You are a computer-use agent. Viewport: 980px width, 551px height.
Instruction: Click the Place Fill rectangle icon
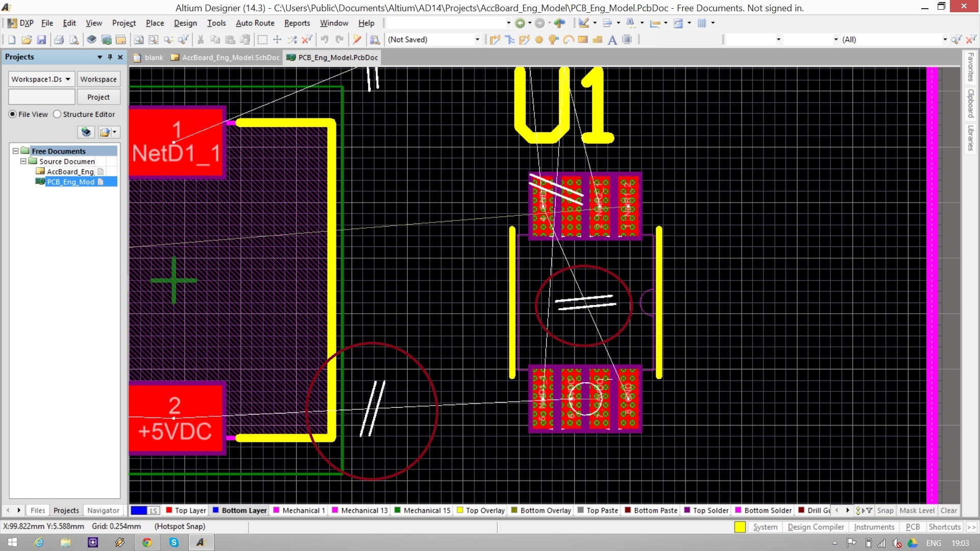tap(583, 40)
